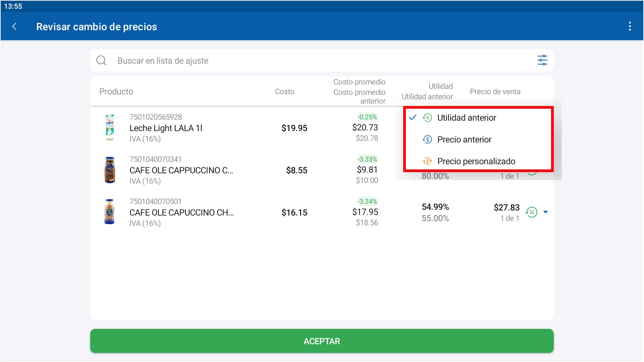Click the checkmark next to Utilidad anterior

[x=413, y=117]
